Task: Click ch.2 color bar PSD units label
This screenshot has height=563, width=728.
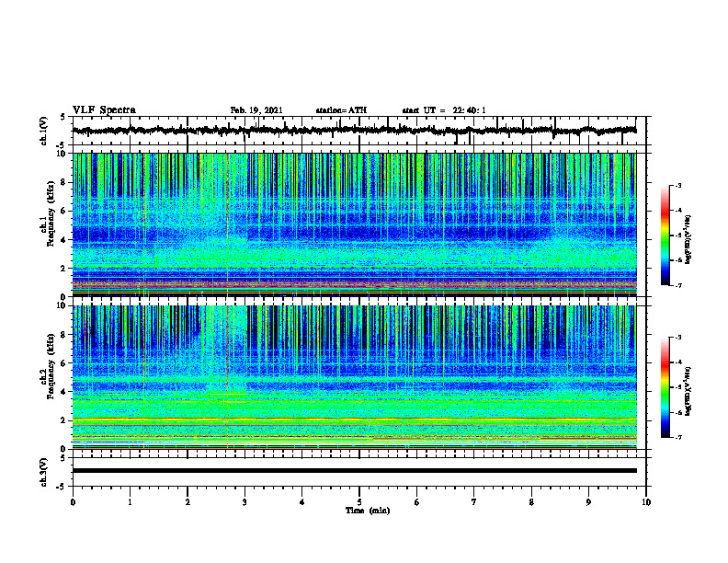Action: 688,391
